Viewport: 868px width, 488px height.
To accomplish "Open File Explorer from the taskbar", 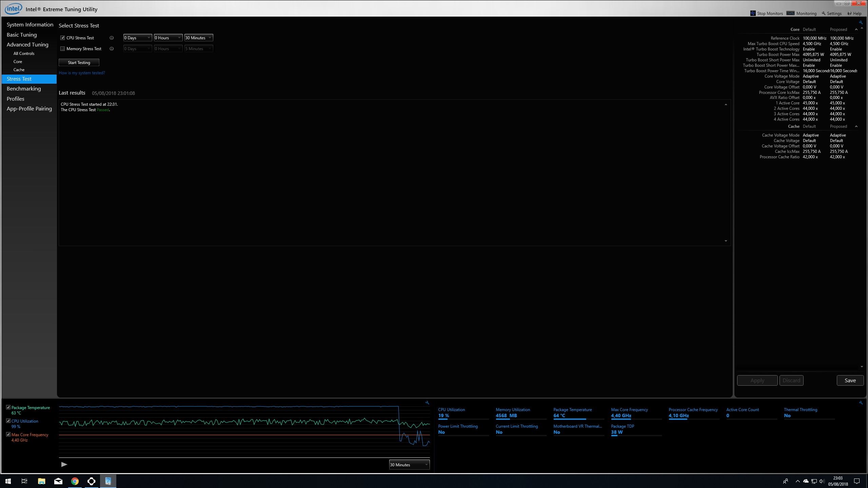I will click(41, 481).
